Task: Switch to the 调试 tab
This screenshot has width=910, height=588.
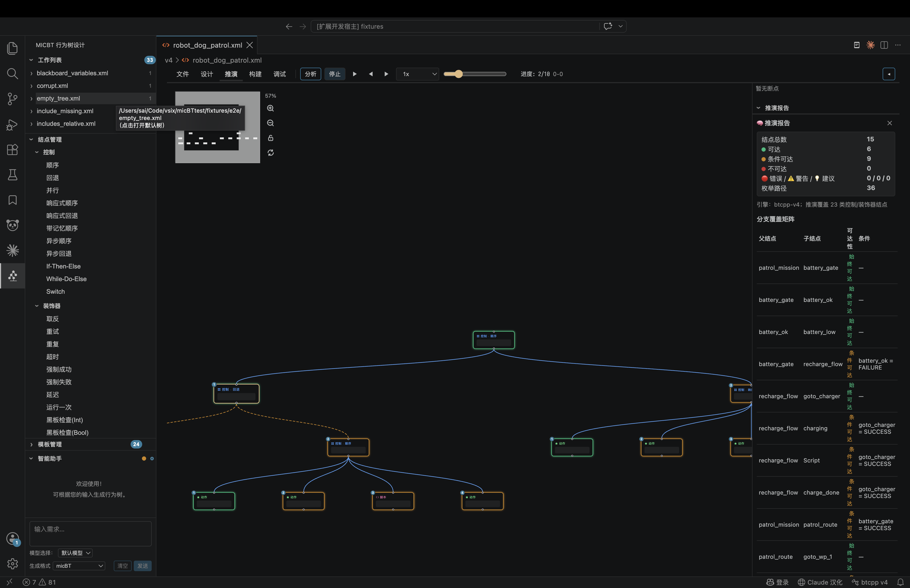Action: point(280,74)
